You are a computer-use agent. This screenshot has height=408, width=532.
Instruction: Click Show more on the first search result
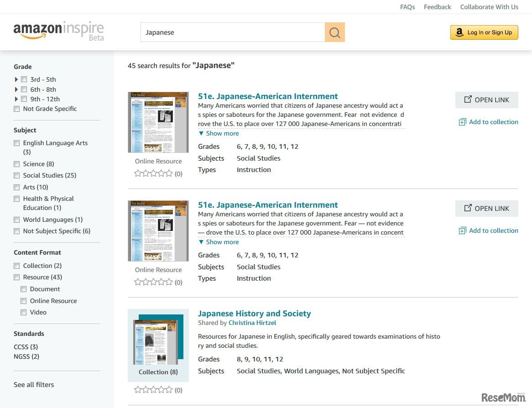[219, 133]
